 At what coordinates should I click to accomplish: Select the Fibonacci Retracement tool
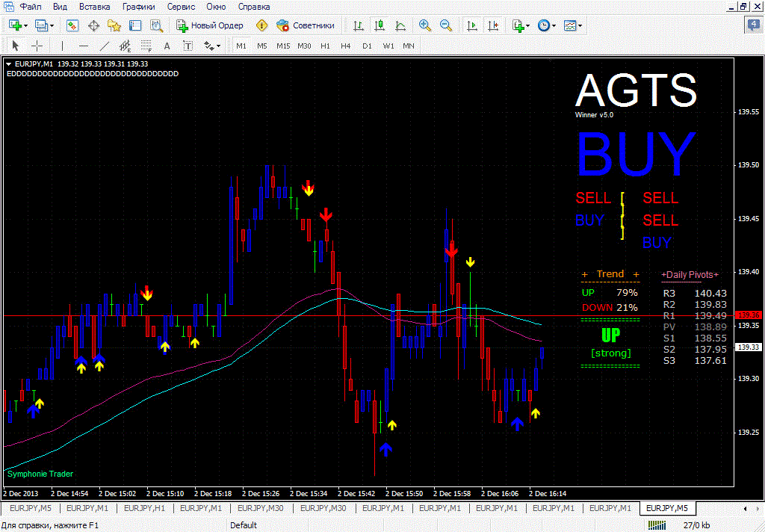[x=146, y=46]
